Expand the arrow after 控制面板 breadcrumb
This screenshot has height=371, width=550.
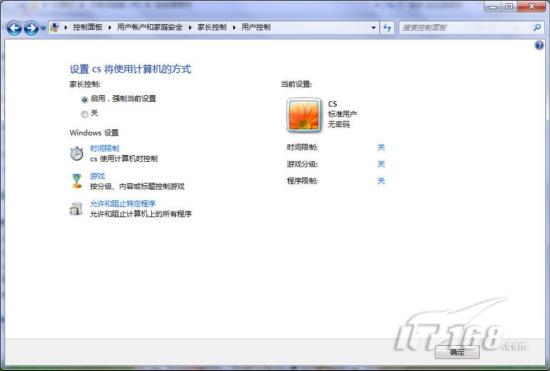pyautogui.click(x=110, y=27)
